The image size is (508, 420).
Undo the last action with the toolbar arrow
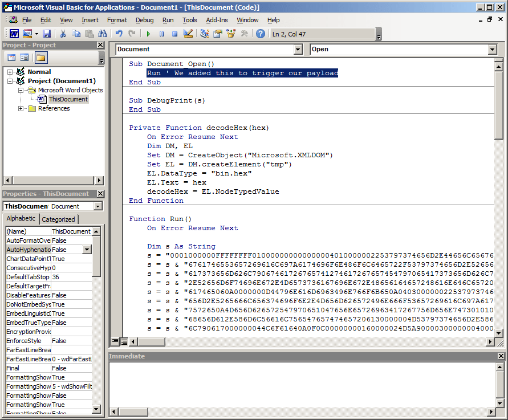119,34
